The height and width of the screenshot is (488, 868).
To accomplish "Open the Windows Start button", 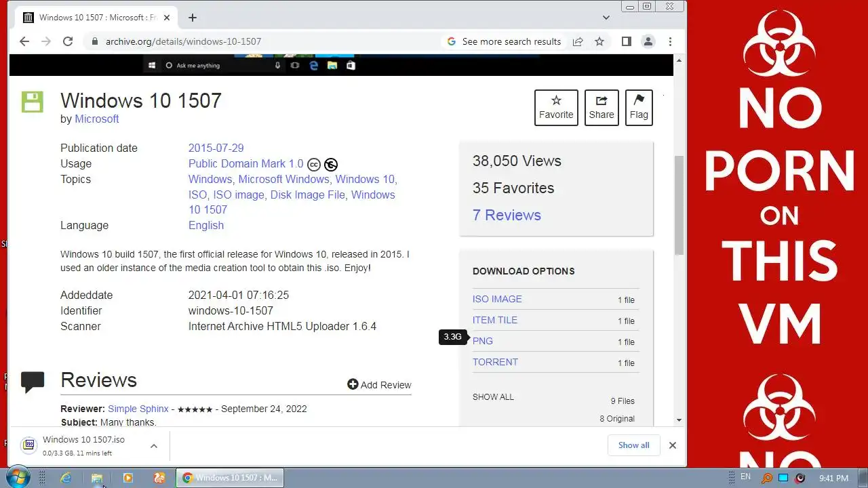I will 18,477.
